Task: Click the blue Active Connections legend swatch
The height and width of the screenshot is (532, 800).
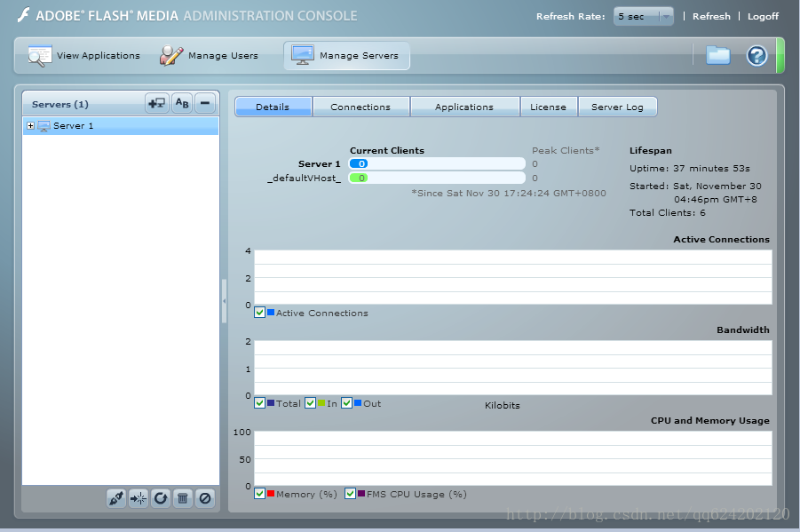Action: (271, 312)
